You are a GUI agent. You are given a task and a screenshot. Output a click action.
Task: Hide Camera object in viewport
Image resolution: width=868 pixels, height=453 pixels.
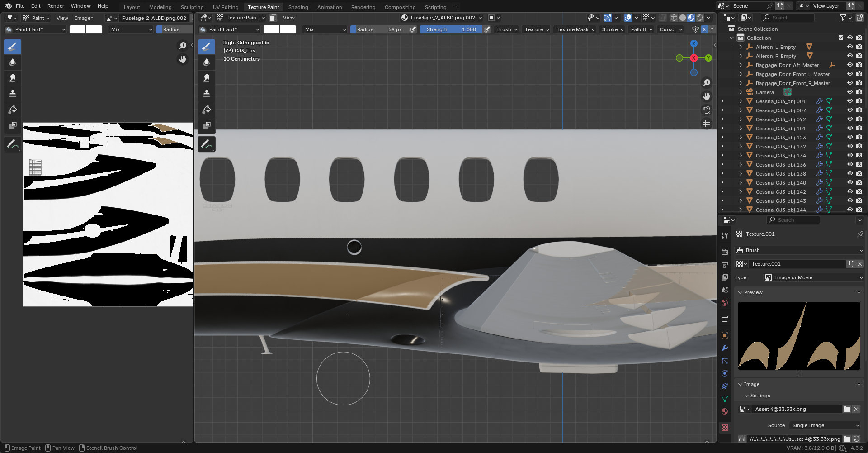point(850,92)
